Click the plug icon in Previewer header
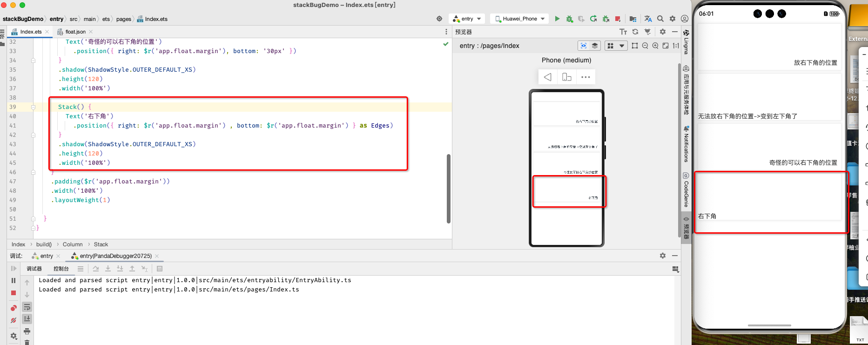The width and height of the screenshot is (868, 345). click(647, 32)
